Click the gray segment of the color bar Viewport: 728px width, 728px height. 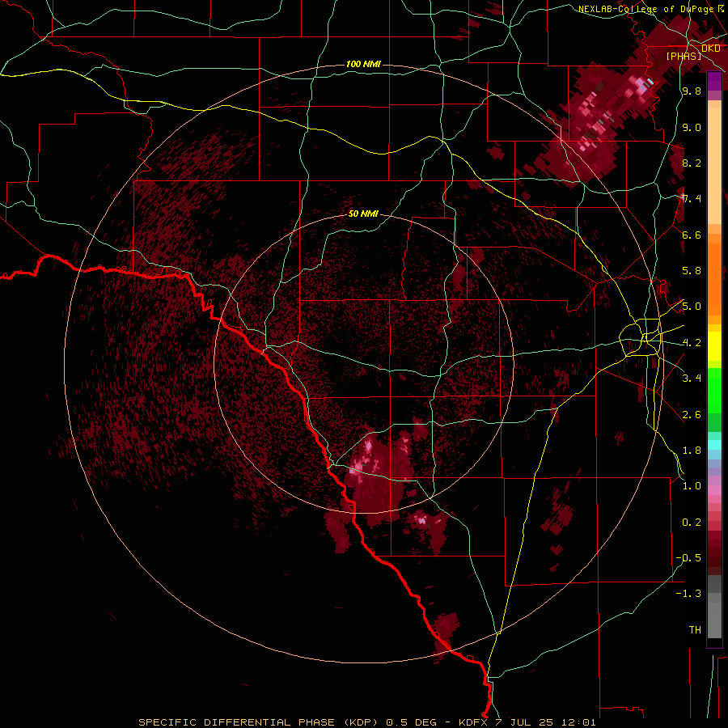pos(714,607)
